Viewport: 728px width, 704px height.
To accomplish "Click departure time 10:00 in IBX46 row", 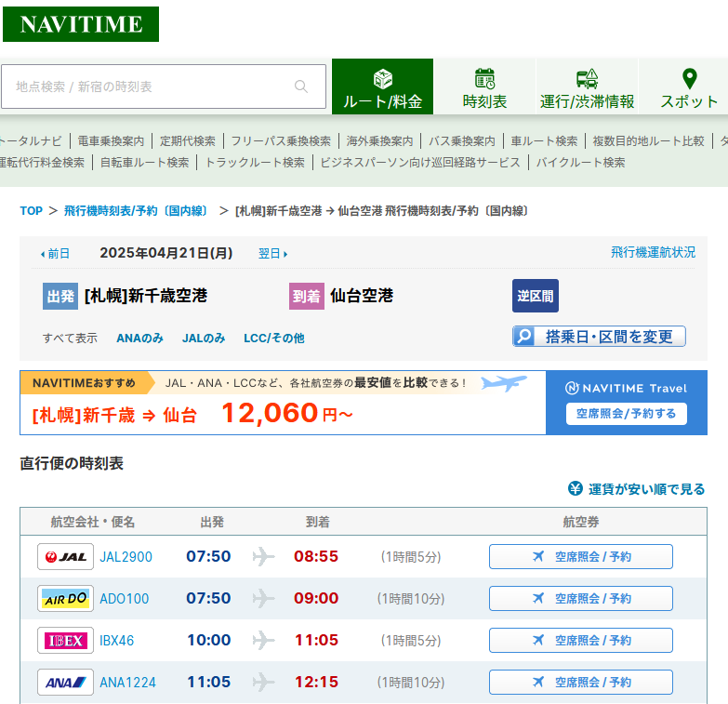I will 208,641.
